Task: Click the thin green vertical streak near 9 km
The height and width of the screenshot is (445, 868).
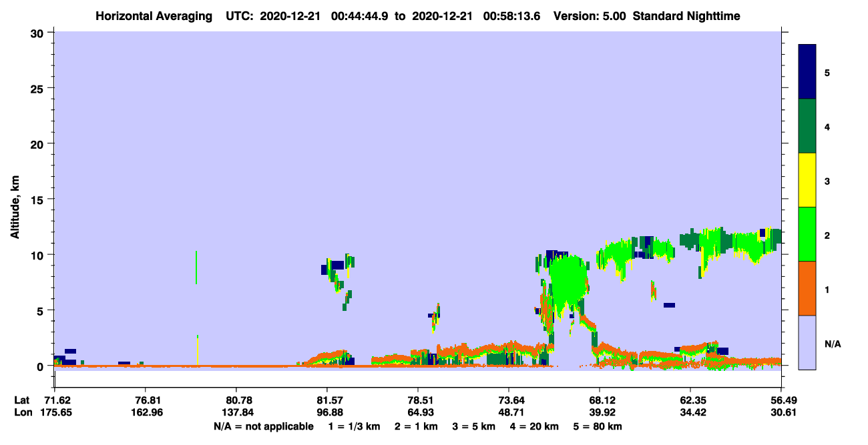Action: point(196,268)
